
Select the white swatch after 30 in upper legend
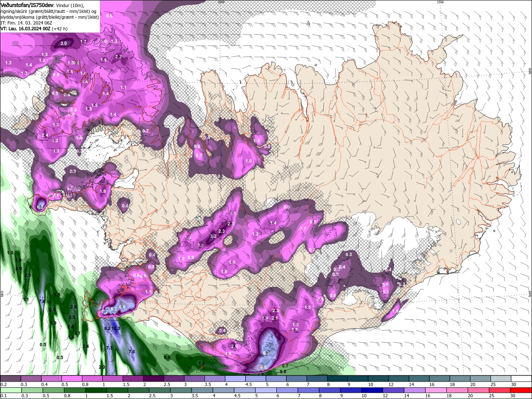(x=521, y=378)
